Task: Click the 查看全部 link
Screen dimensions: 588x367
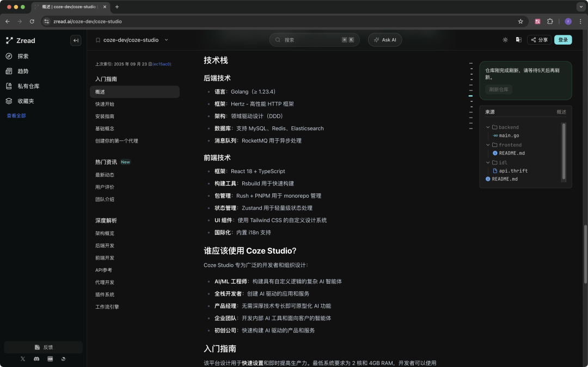Action: [16, 116]
